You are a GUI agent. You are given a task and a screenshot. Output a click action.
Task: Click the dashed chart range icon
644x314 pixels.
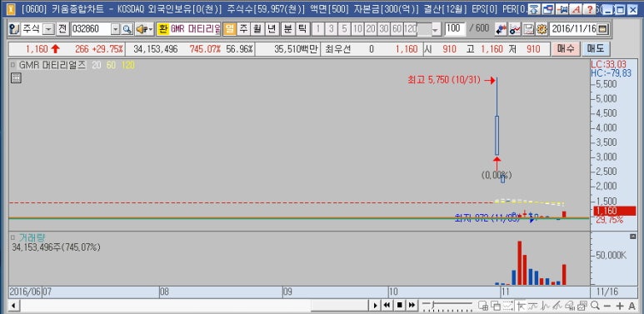[508, 306]
